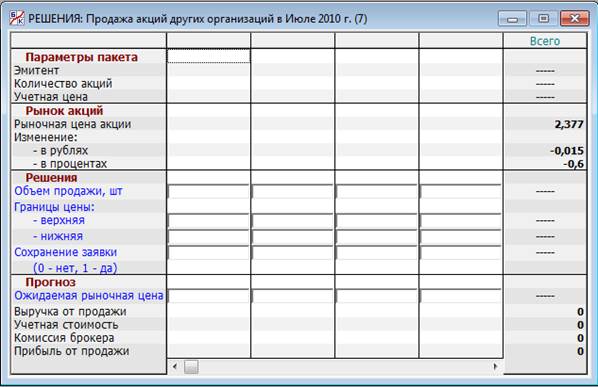The image size is (598, 387).
Task: Click нижняя price limit input in second column
Action: click(293, 237)
